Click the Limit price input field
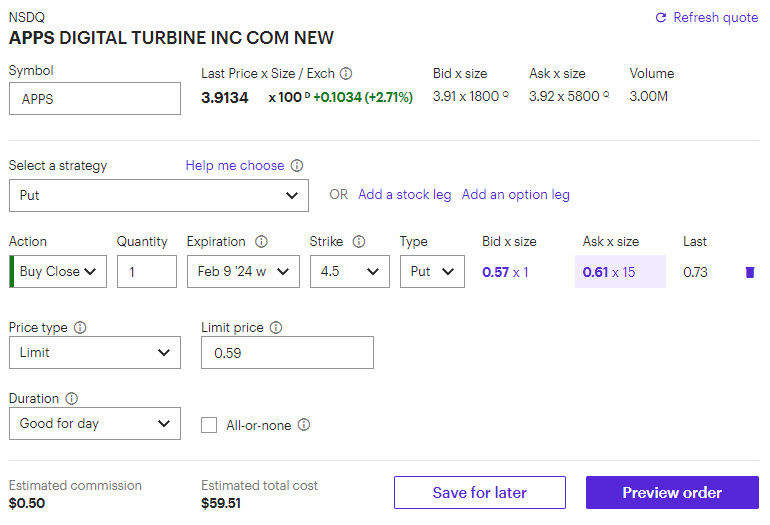The image size is (770, 525). coord(287,353)
